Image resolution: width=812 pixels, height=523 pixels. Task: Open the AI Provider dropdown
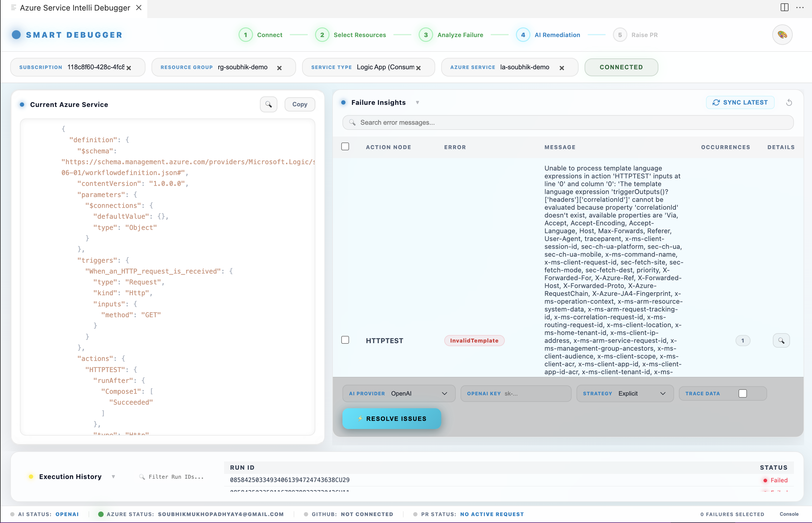tap(399, 393)
